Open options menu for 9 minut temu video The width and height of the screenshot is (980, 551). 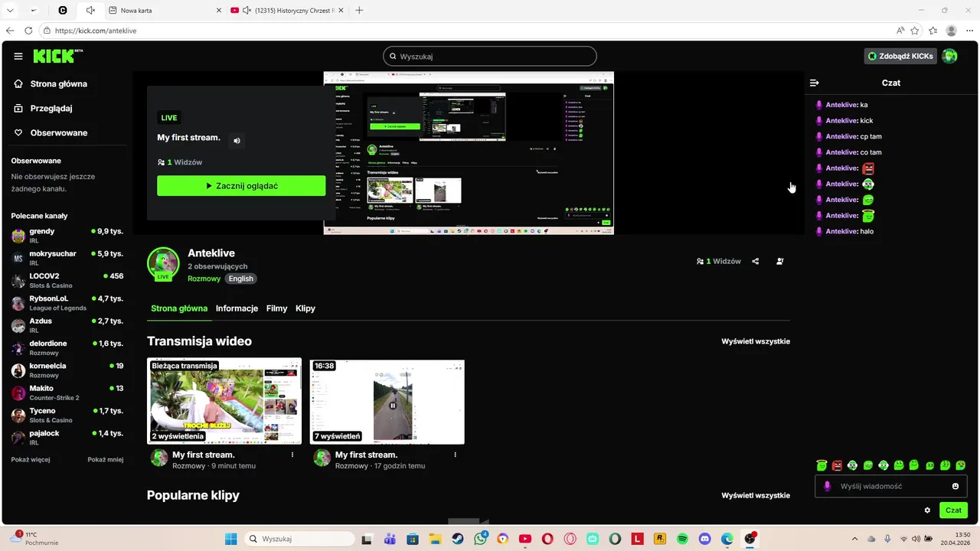[x=292, y=455]
